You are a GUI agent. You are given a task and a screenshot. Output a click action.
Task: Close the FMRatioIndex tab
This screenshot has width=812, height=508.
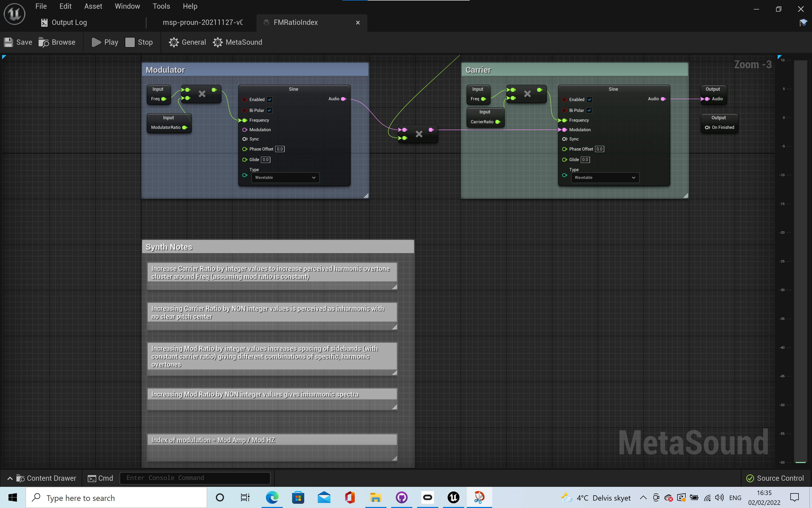[358, 22]
